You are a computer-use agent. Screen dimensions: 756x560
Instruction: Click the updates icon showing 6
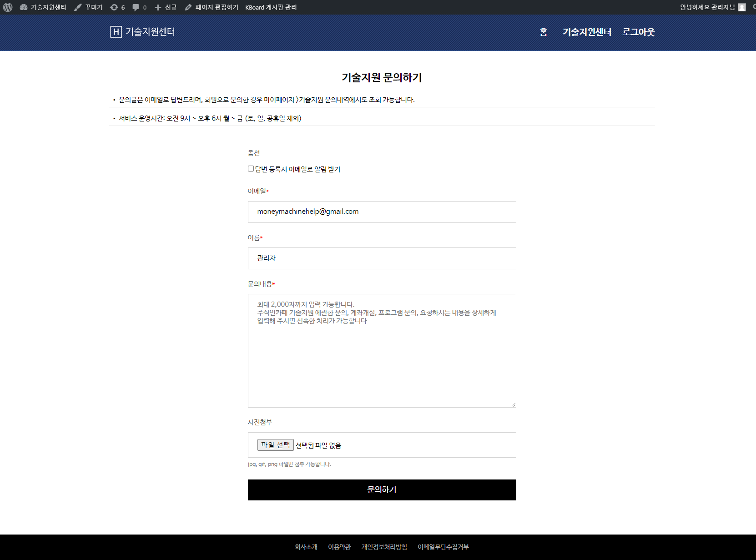coord(114,7)
